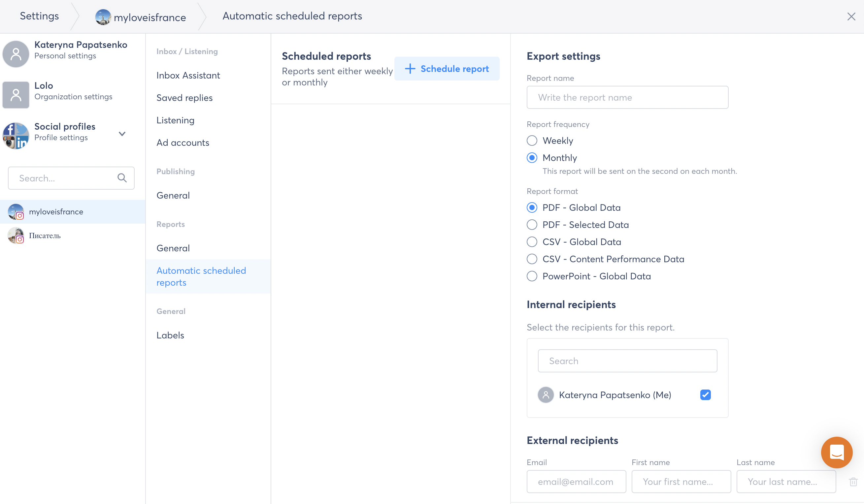
Task: Click the search magnifier icon
Action: (x=122, y=177)
